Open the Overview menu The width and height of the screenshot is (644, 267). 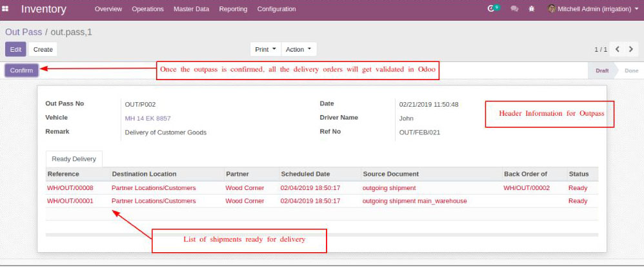point(108,8)
